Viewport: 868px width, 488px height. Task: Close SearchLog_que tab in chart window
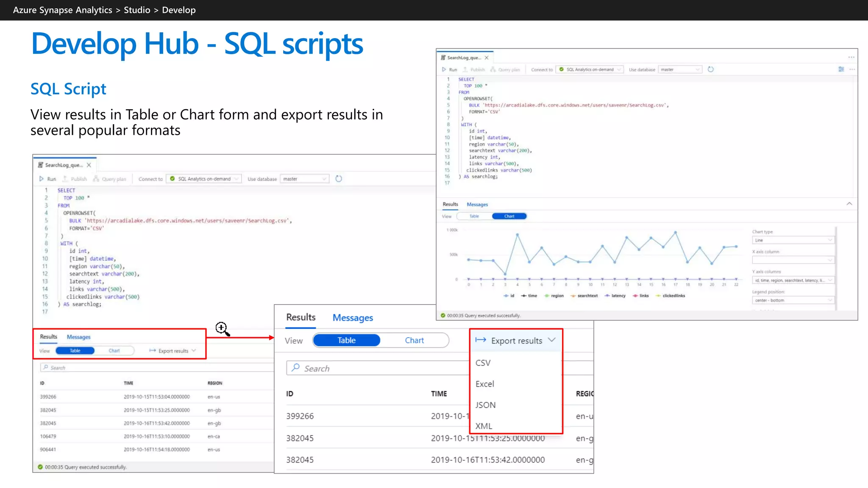coord(487,58)
